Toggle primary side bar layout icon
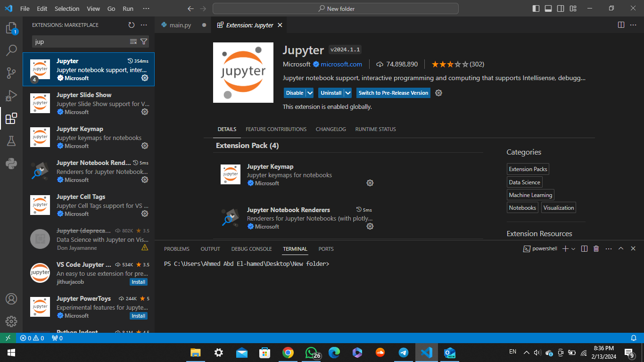 (536, 8)
